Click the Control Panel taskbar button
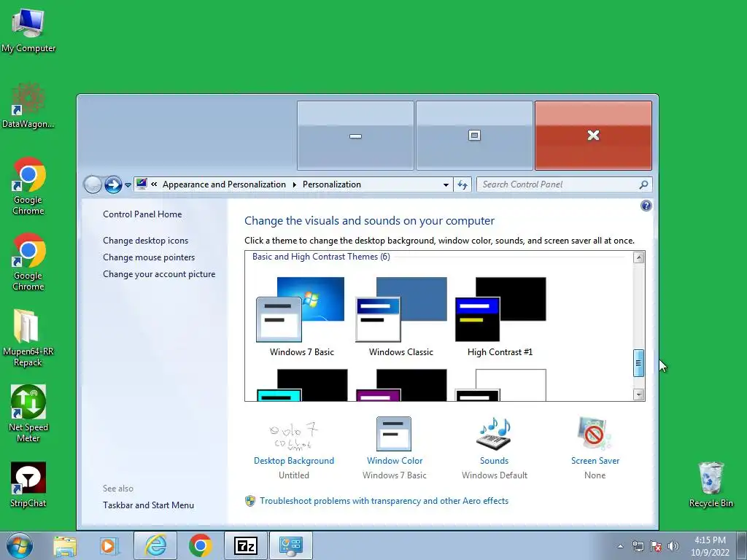The height and width of the screenshot is (560, 747). click(290, 546)
